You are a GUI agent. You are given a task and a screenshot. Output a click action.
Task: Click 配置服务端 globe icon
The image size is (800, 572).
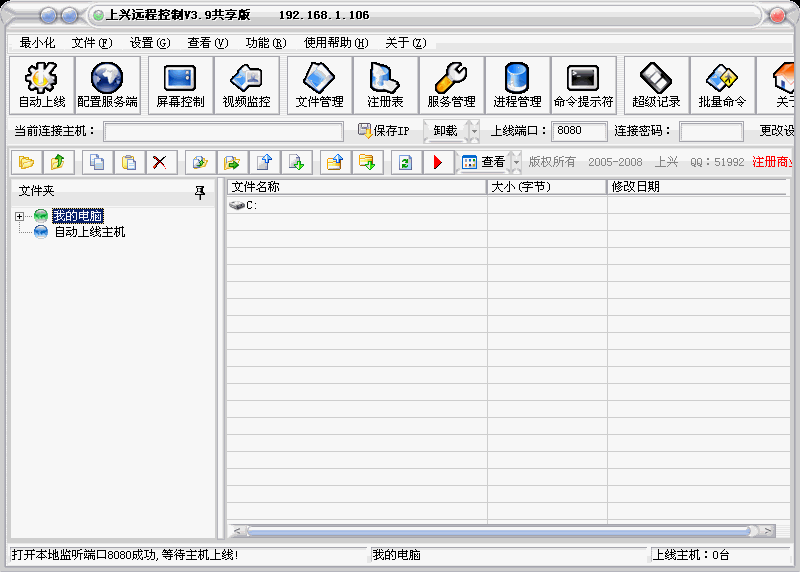coord(107,85)
